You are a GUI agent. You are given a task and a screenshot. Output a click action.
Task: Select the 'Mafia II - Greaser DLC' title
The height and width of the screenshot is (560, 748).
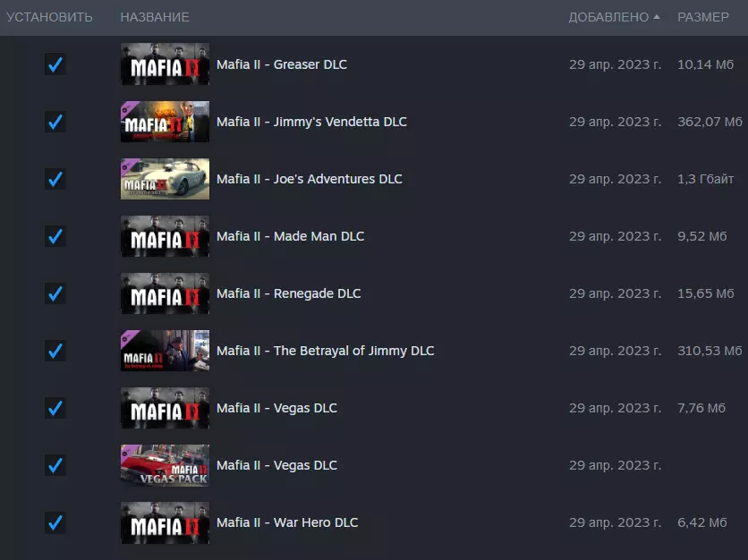(x=282, y=64)
